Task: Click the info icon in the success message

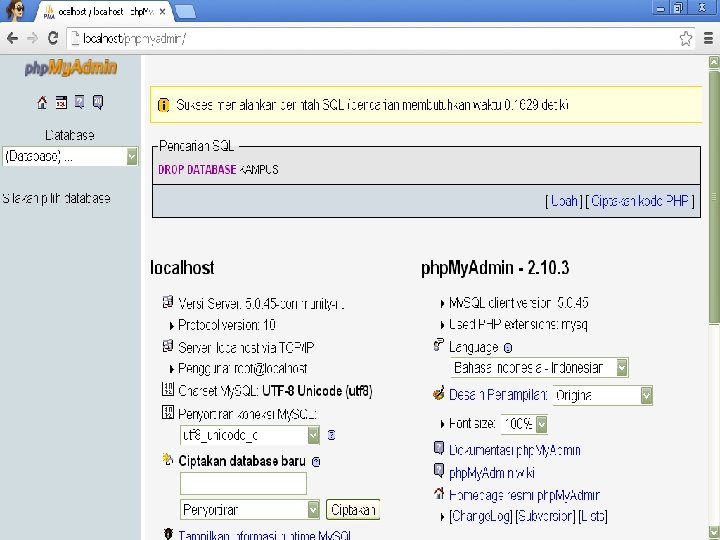Action: [x=163, y=105]
